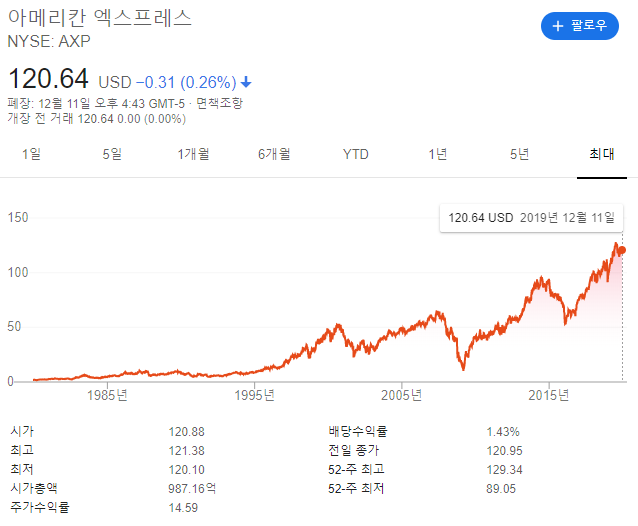Click the 52-주 최저 label
Screen dimensions: 638x526
click(356, 488)
